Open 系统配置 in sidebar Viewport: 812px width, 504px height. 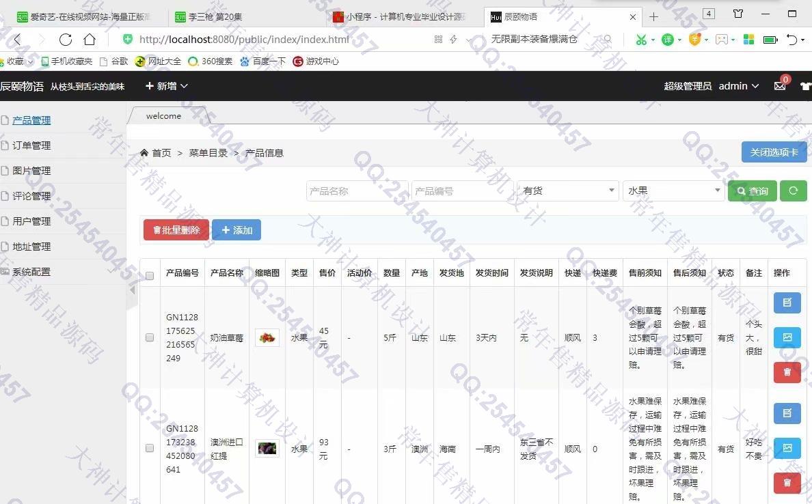[x=31, y=272]
